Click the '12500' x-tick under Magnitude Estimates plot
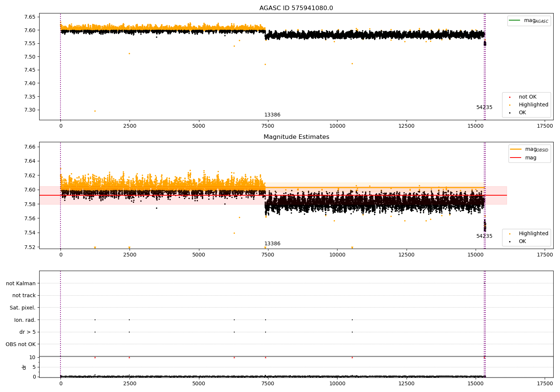This screenshot has width=560, height=392. point(406,255)
